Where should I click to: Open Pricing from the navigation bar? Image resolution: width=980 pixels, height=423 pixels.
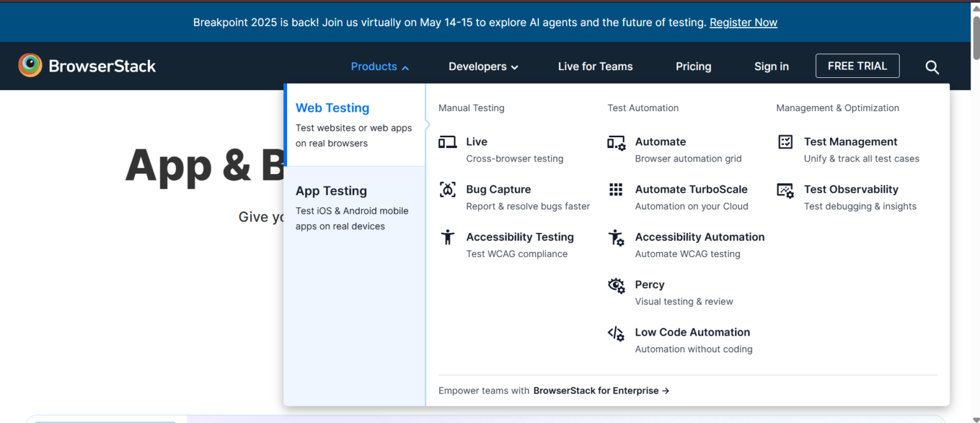694,66
